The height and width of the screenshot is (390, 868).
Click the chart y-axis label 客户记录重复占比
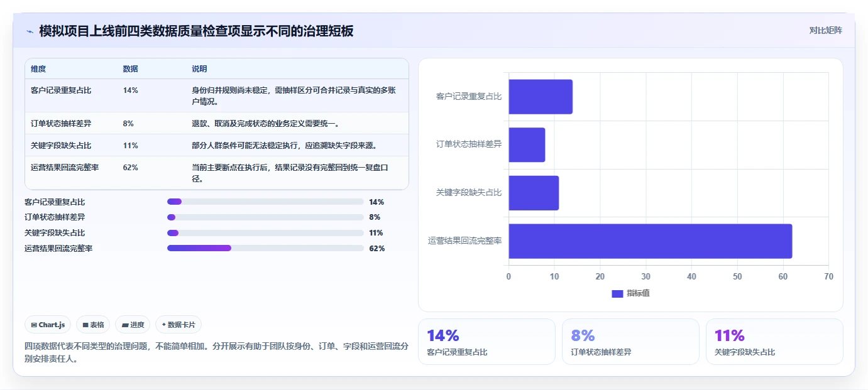pyautogui.click(x=469, y=97)
